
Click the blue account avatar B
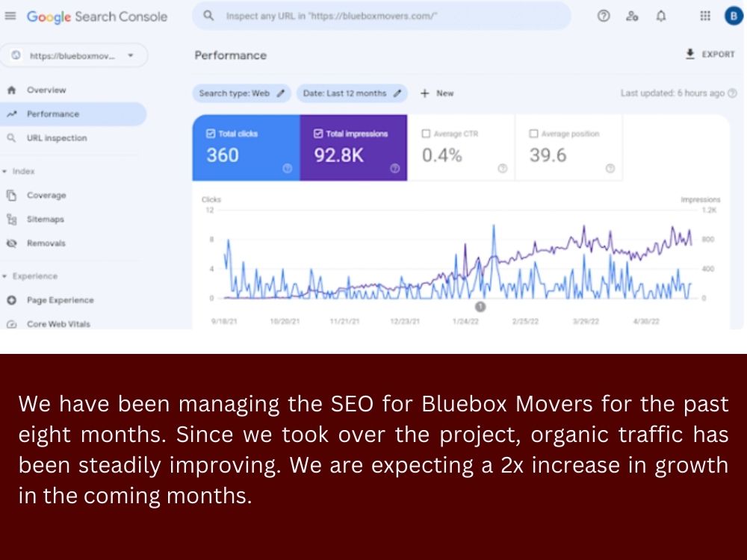point(734,16)
